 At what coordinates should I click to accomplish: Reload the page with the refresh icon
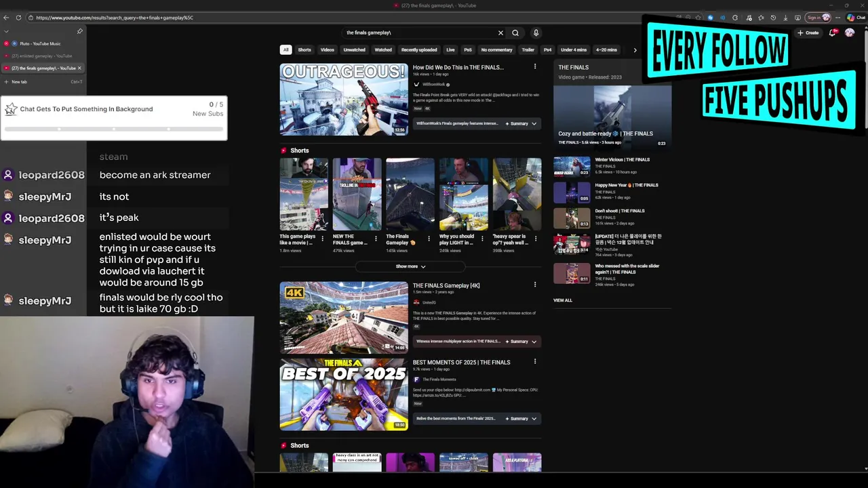(18, 18)
